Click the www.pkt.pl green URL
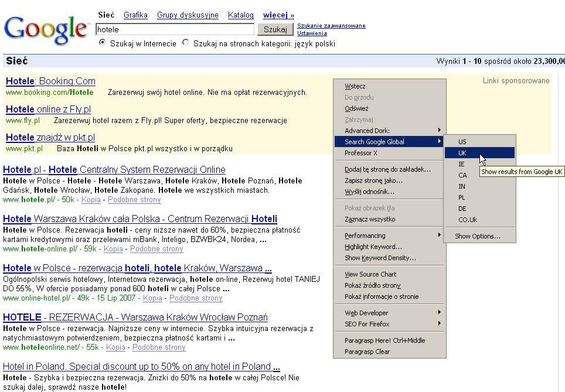The height and width of the screenshot is (392, 565). [24, 148]
